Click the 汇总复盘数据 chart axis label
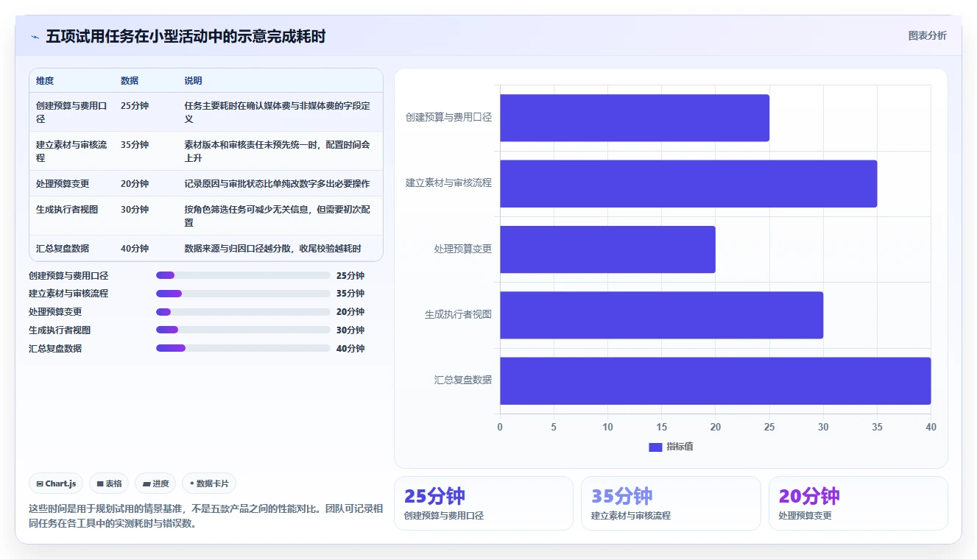Image resolution: width=977 pixels, height=560 pixels. click(463, 380)
